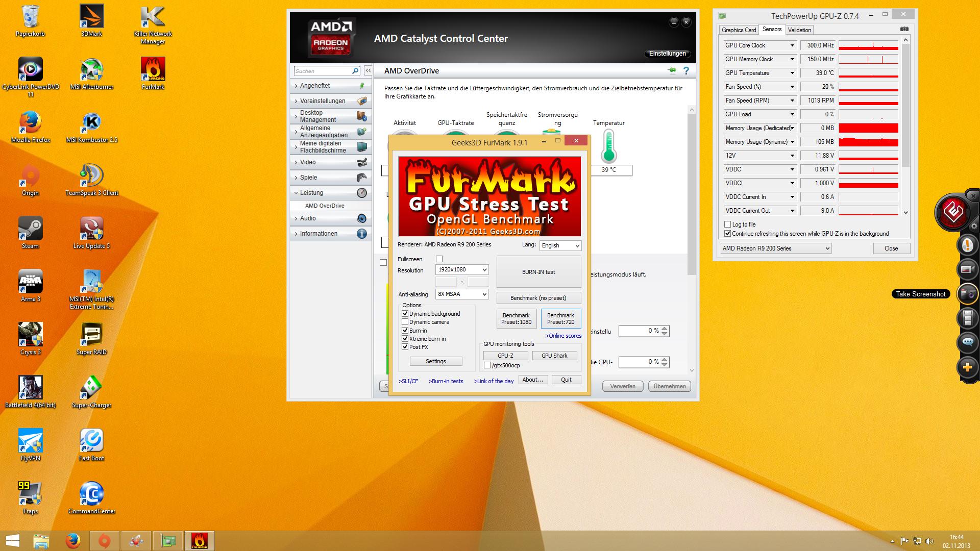Screen dimensions: 980x551
Task: Click the BURN-IN test button
Action: pyautogui.click(x=538, y=272)
